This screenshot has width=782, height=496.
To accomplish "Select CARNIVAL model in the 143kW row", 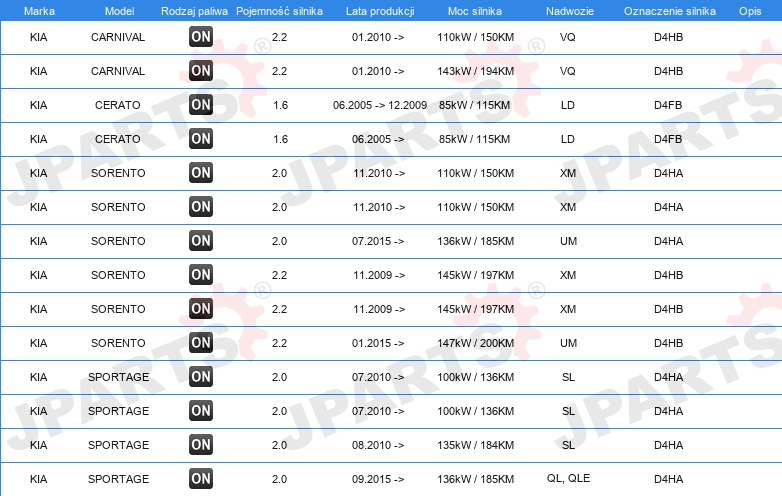I will coord(118,71).
